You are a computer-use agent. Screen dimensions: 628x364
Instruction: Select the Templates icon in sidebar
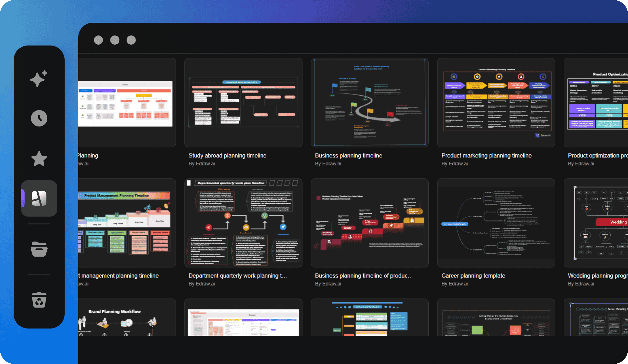point(39,198)
